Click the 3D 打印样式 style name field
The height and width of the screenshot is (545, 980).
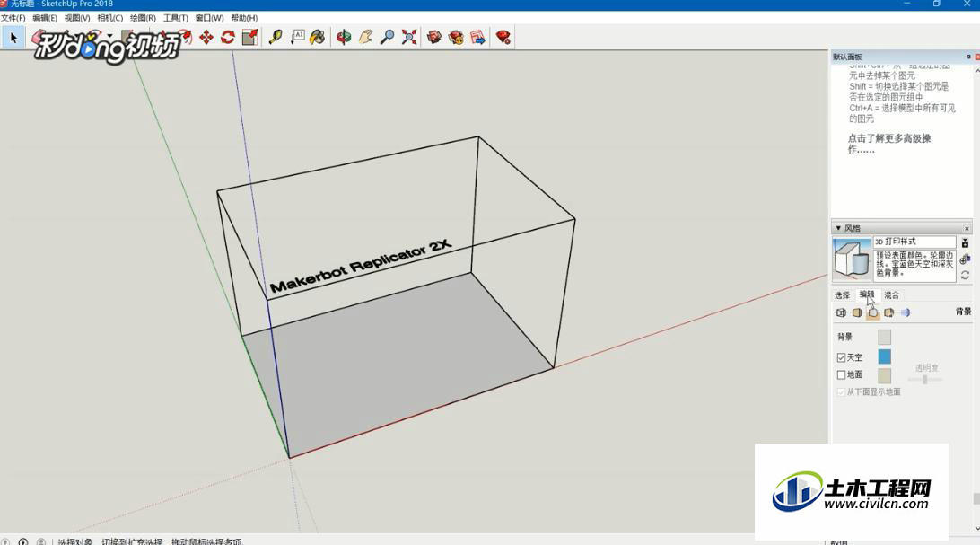pos(914,242)
